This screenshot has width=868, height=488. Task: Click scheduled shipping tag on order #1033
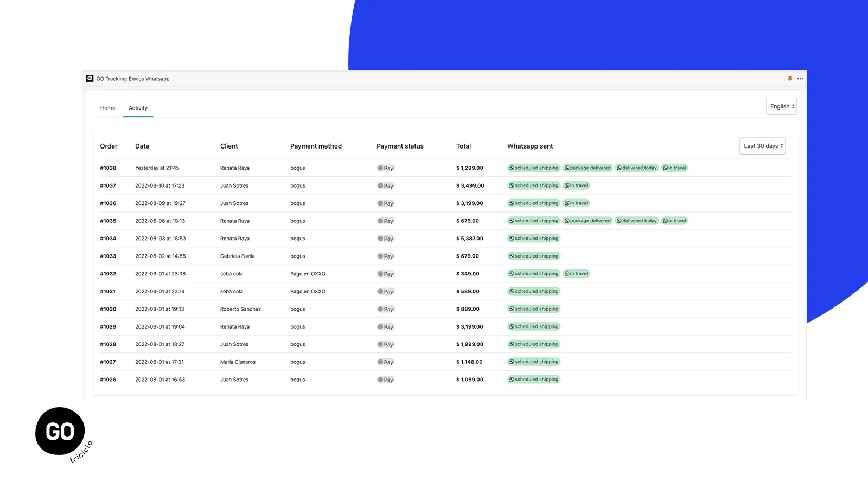(534, 256)
